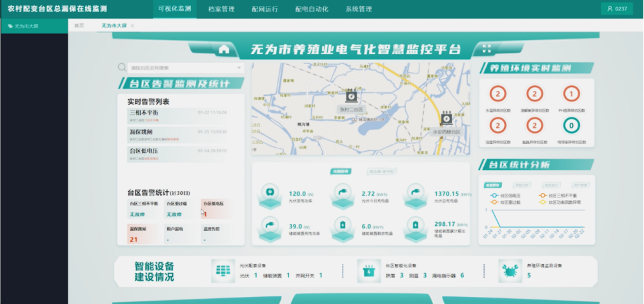Click the crab 养殖环境监测设备 icon
Image resolution: width=644 pixels, height=304 pixels.
coord(510,270)
